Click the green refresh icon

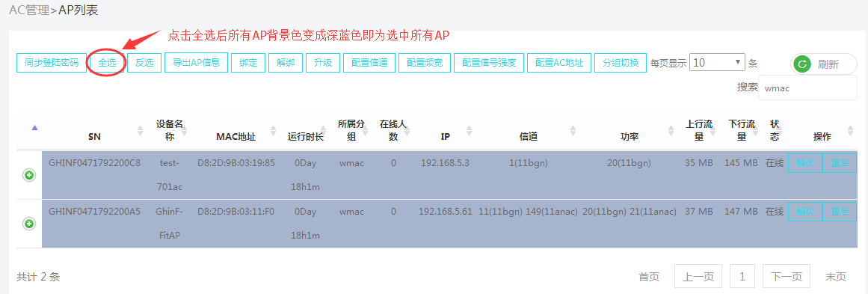(801, 64)
